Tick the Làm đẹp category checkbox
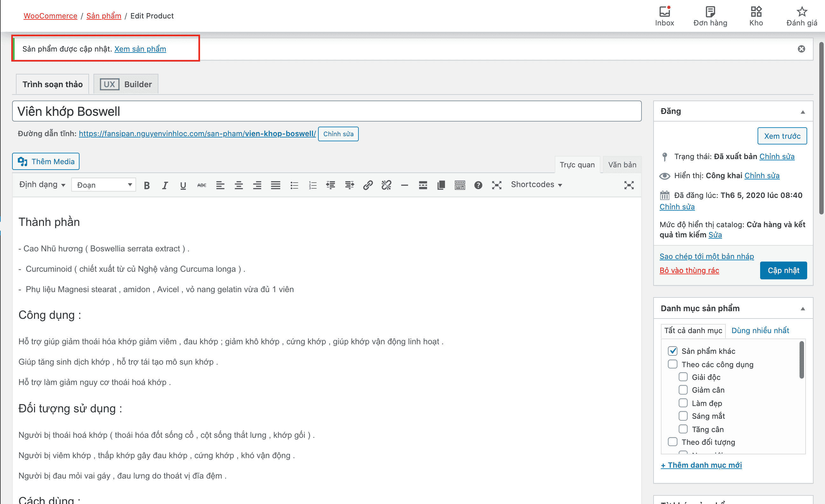The image size is (825, 504). (683, 403)
